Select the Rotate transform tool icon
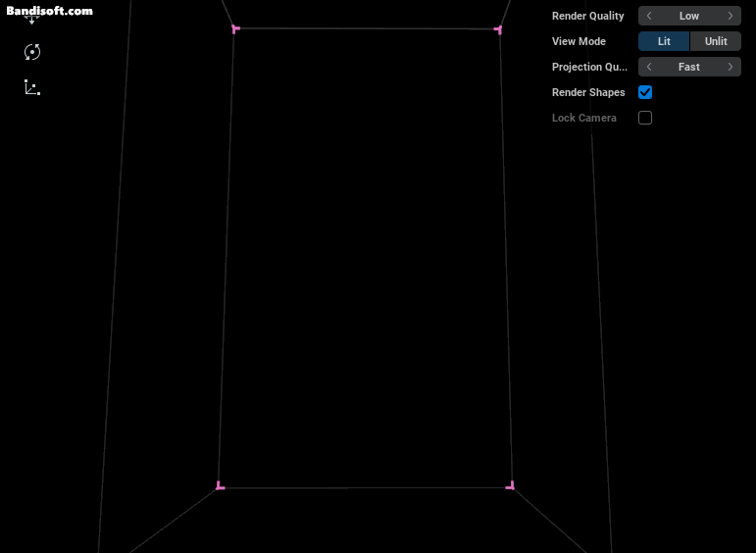 coord(32,52)
